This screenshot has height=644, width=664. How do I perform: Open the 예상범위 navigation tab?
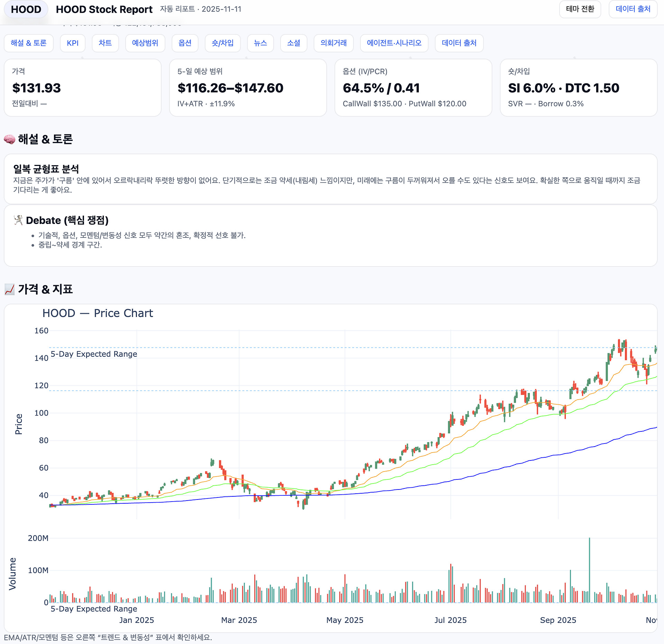coord(145,43)
